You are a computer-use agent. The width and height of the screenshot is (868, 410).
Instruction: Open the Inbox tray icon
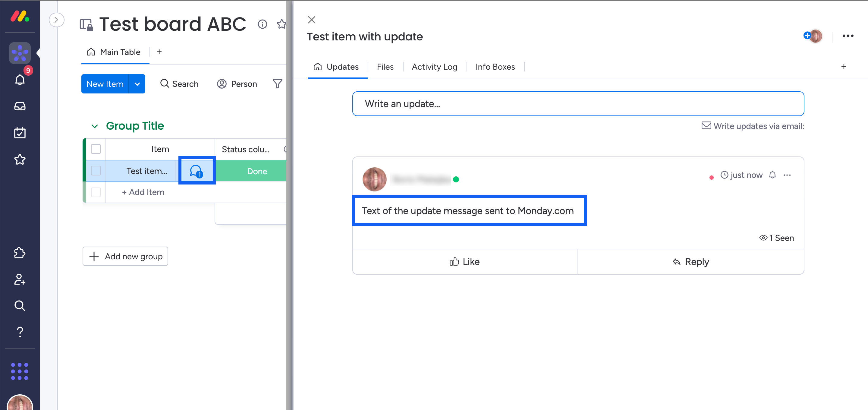click(x=20, y=106)
